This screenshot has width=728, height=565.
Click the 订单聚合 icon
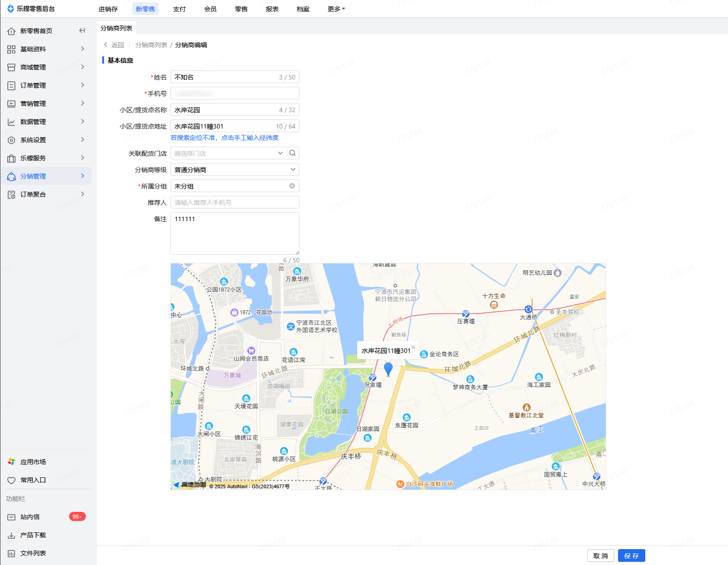(11, 194)
